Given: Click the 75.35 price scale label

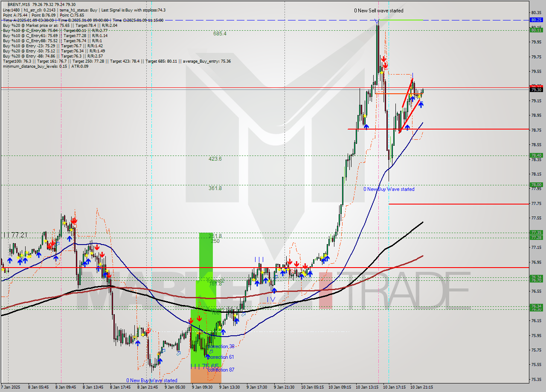Looking at the screenshot, I should (x=536, y=379).
